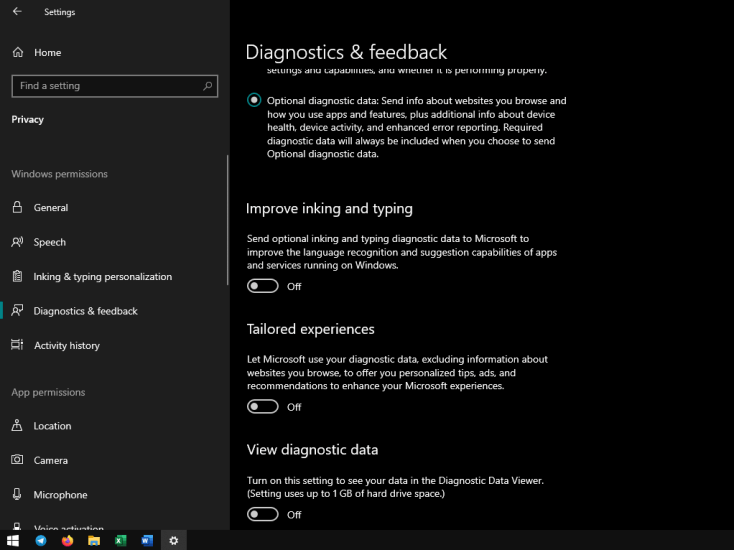The image size is (734, 550).
Task: Turn on View diagnostic data toggle
Action: [x=263, y=514]
